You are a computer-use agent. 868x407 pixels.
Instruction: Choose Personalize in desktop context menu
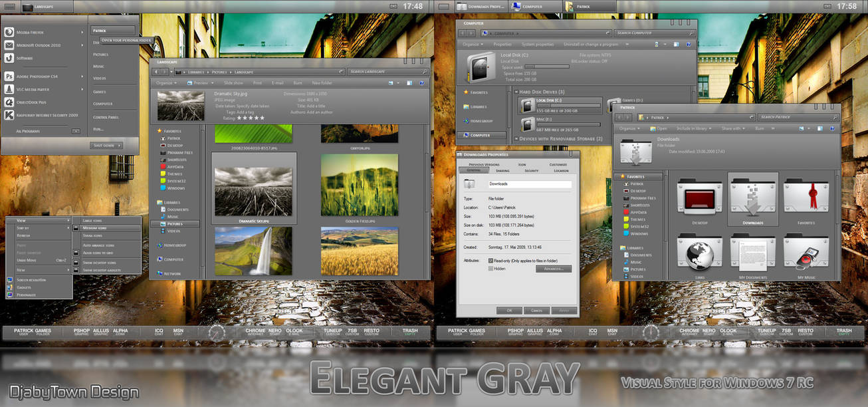(x=39, y=294)
